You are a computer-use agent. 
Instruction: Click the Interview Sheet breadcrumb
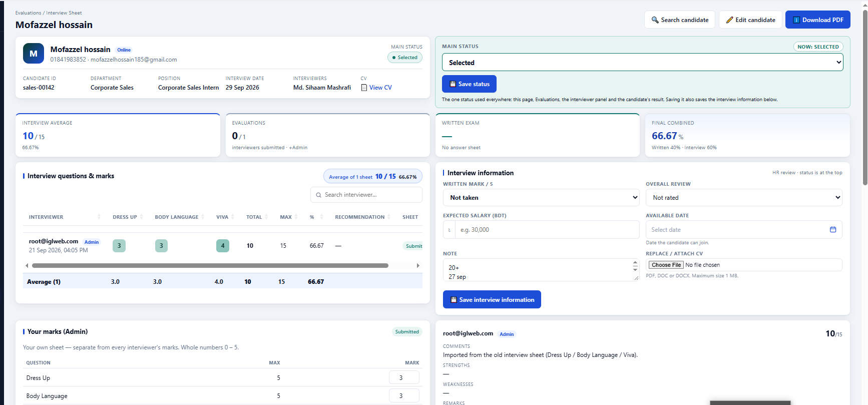64,13
